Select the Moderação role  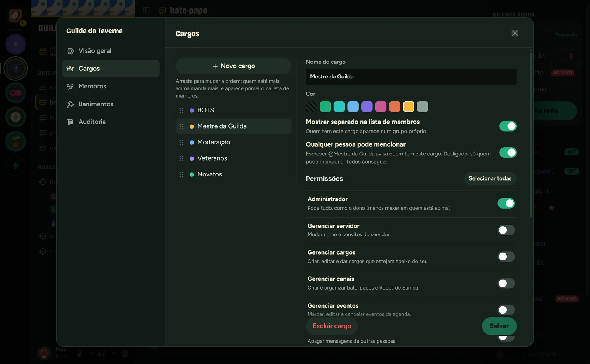tap(233, 142)
